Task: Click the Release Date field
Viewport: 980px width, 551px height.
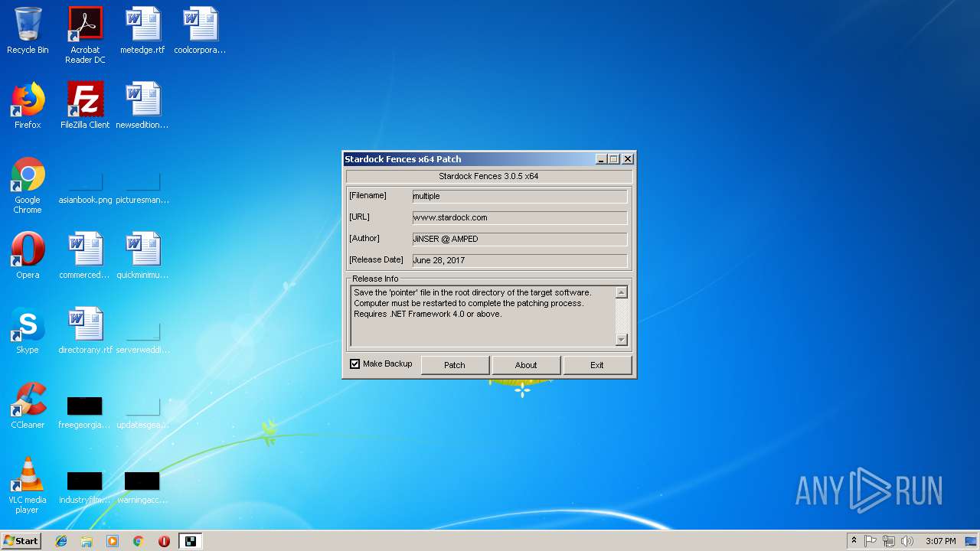Action: (520, 260)
